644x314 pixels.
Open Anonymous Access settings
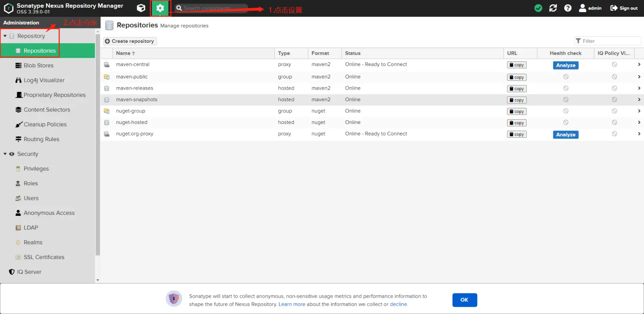[x=49, y=213]
